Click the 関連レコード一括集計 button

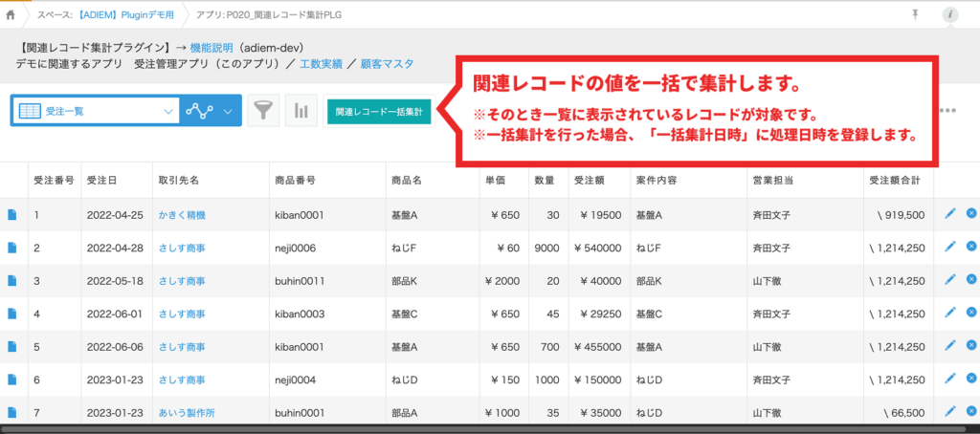point(379,111)
